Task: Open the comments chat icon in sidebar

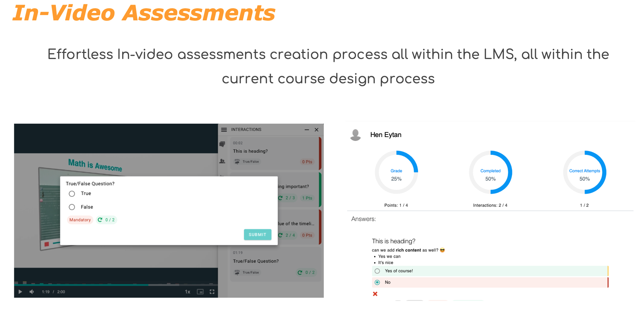Action: coord(222,144)
